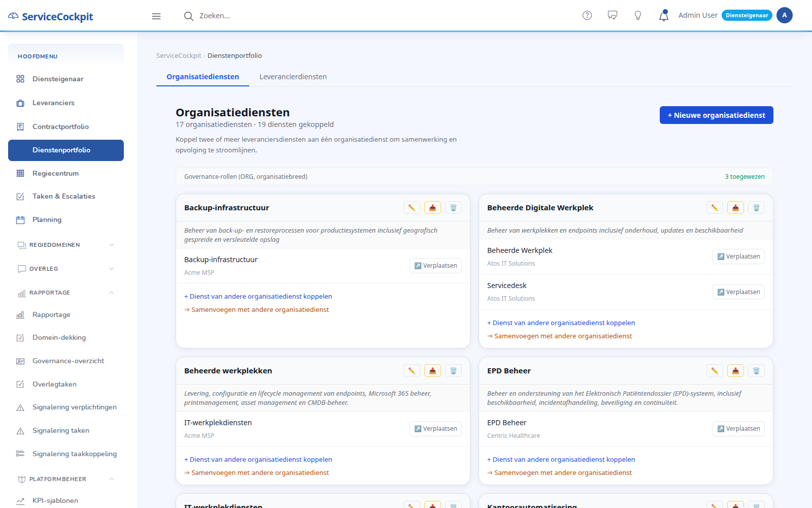Delete Beheerde Digitale Werkplek via trash icon

tap(756, 208)
